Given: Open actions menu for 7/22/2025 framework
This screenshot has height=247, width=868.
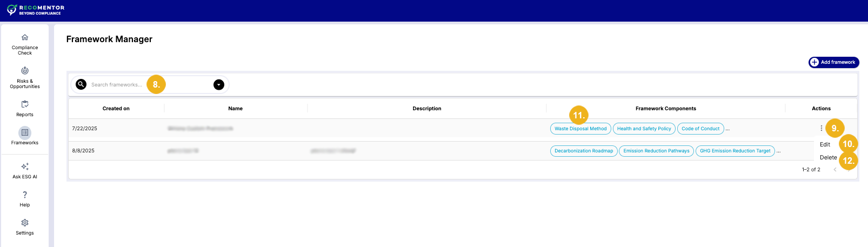Looking at the screenshot, I should pyautogui.click(x=821, y=129).
